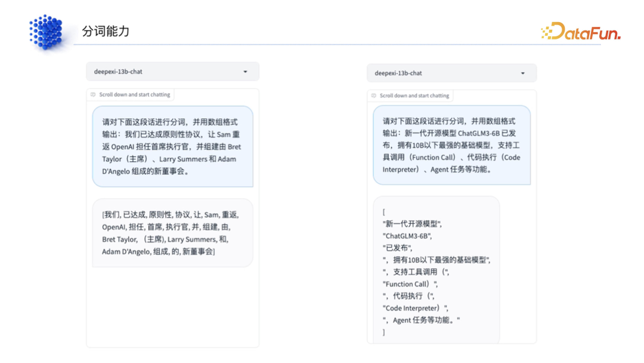Click 'Adam D'Angelo' in the left response bubble
Viewport: 644px width, 363px height.
coord(126,251)
